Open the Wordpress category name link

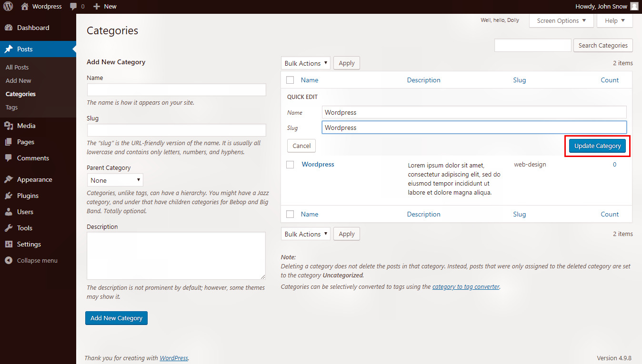[318, 164]
